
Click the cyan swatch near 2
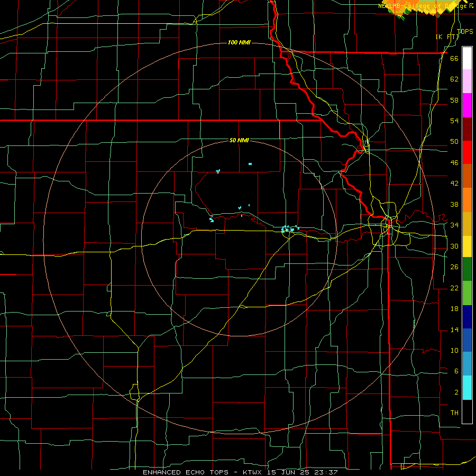click(x=467, y=388)
